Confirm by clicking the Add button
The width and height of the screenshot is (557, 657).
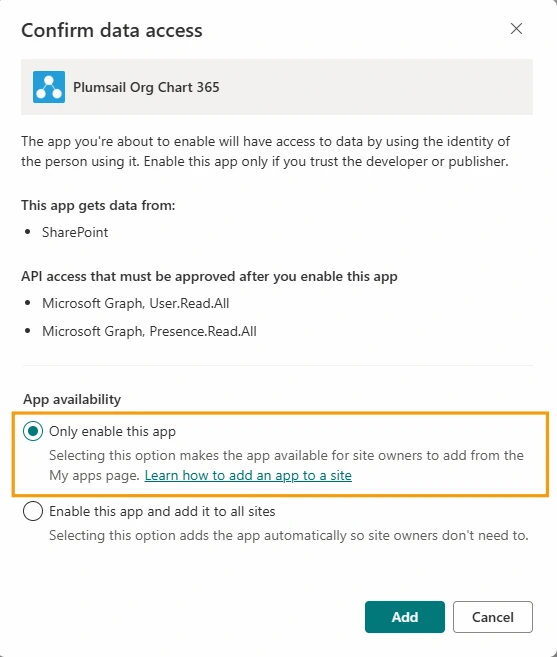click(x=404, y=617)
